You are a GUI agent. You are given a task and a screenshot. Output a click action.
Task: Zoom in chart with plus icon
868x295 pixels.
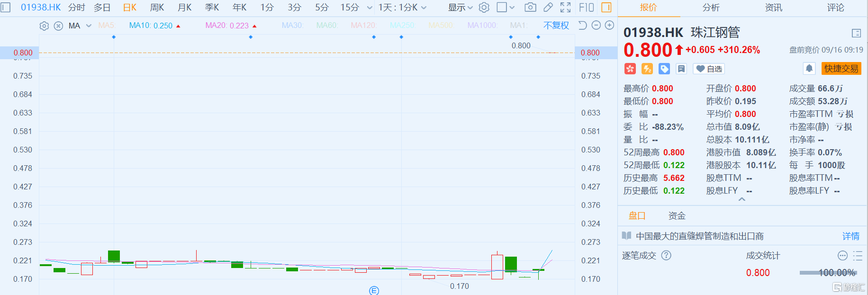[610, 26]
